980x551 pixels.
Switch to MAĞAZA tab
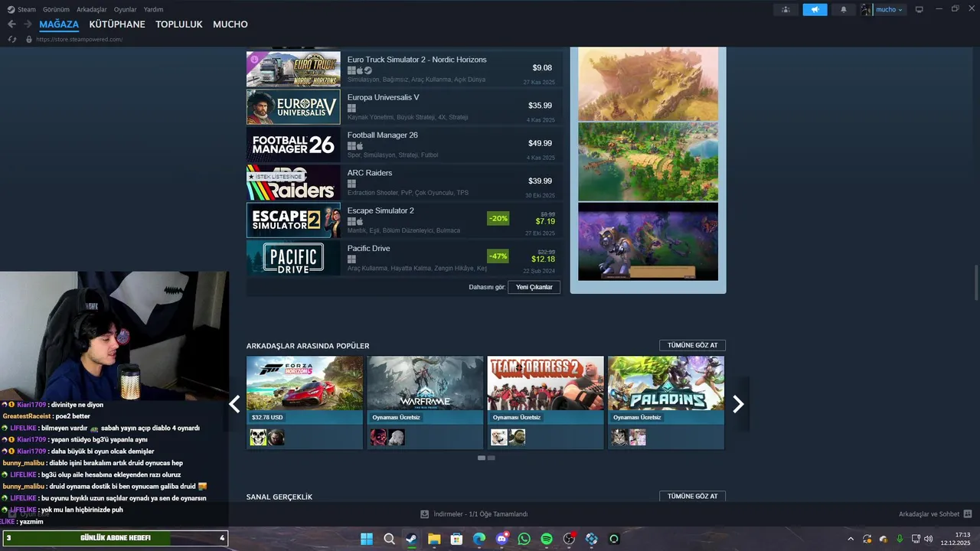(x=59, y=24)
